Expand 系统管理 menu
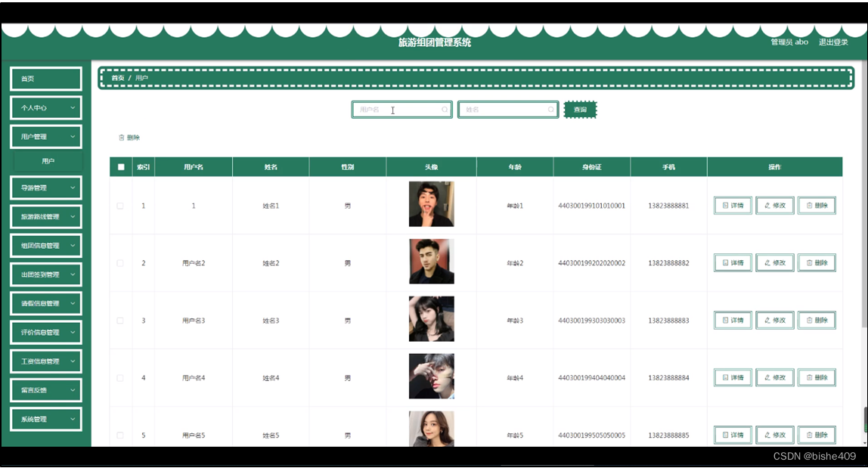This screenshot has height=468, width=868. point(46,420)
